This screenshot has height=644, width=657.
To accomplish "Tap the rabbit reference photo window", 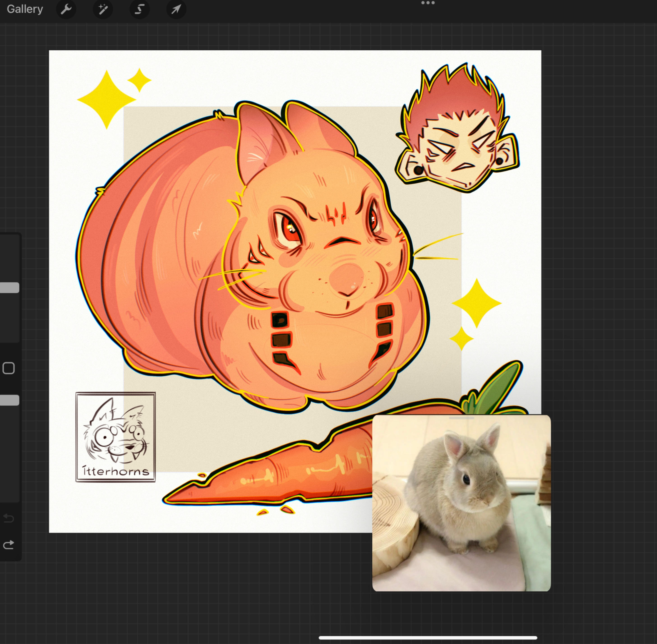I will coord(461,503).
